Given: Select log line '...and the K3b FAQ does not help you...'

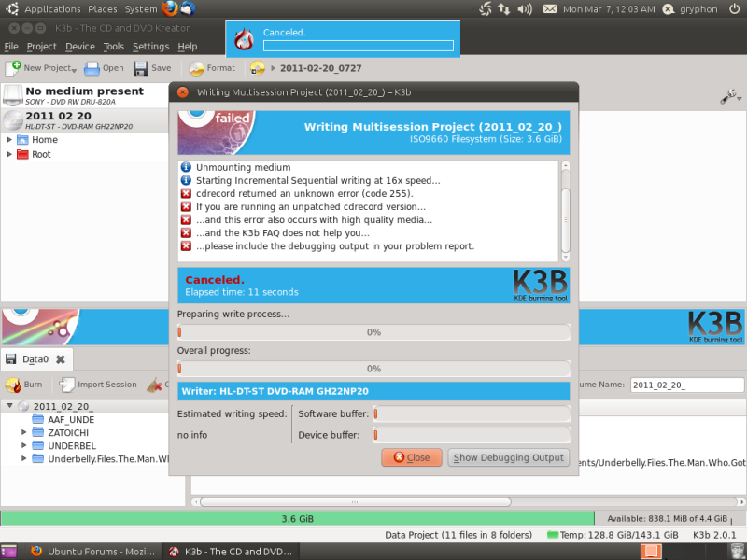Looking at the screenshot, I should pos(283,232).
